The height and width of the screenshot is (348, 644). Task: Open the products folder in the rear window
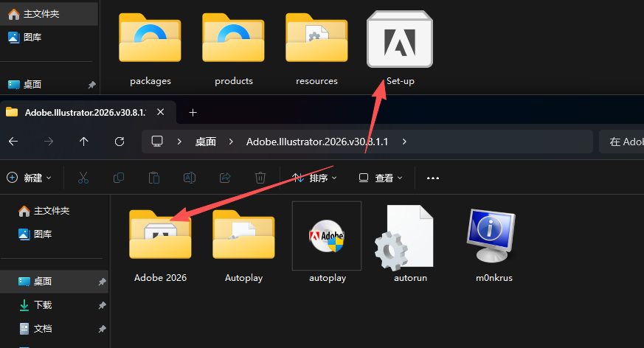tap(234, 49)
